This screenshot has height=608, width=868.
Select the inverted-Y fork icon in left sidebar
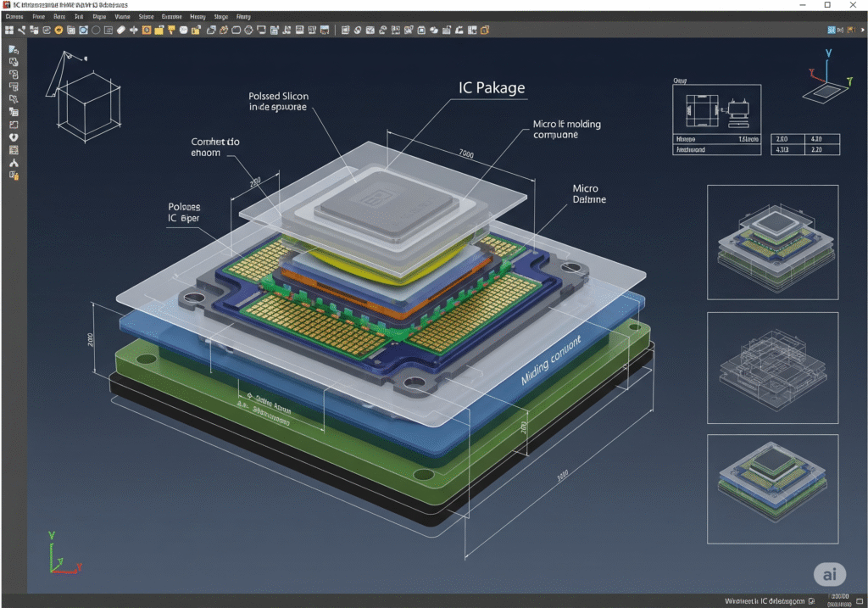pos(14,162)
